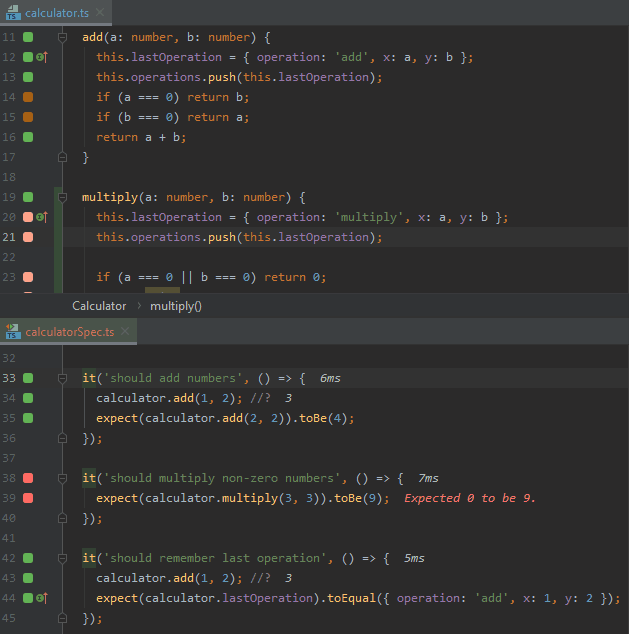Click Calculator in the breadcrumb bar
Image resolution: width=629 pixels, height=634 pixels.
99,305
